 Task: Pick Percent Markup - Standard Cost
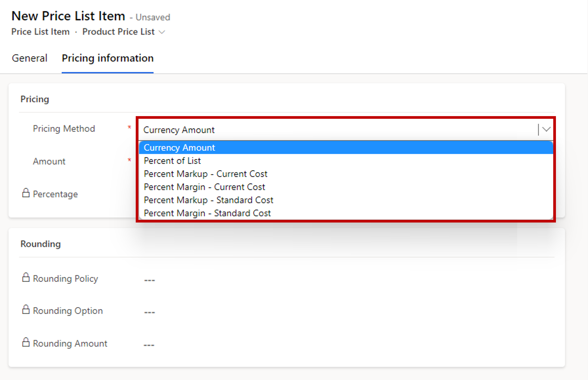point(346,200)
